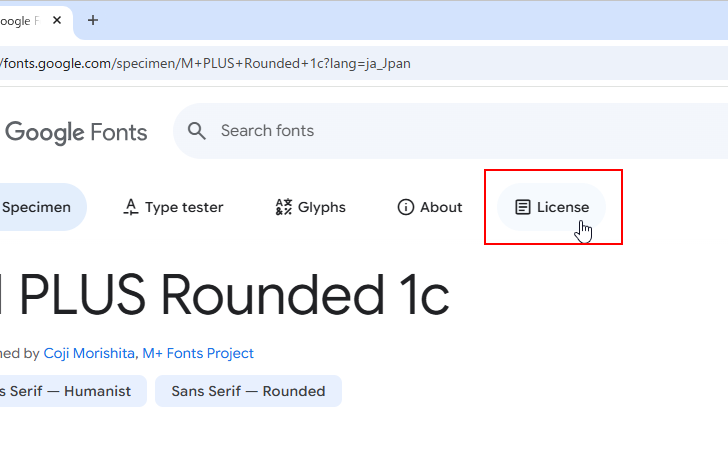
Task: Open the License tab label
Action: [563, 207]
